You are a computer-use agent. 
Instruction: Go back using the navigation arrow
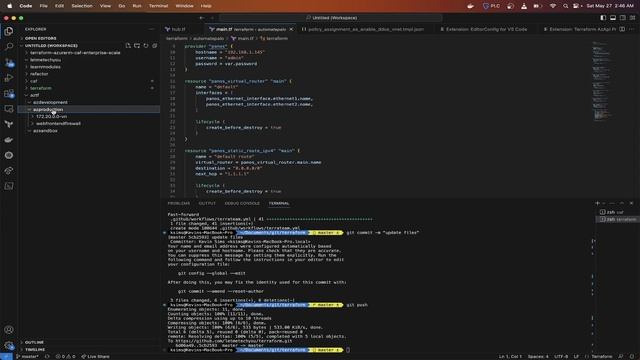(x=202, y=18)
